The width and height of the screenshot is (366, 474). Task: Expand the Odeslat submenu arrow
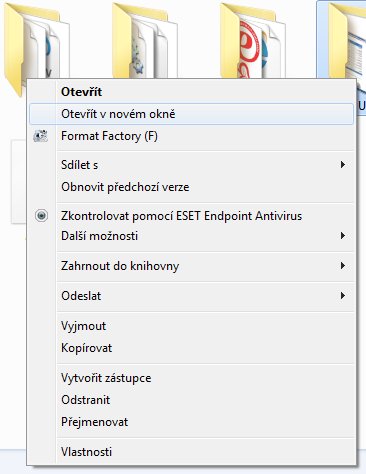[342, 295]
